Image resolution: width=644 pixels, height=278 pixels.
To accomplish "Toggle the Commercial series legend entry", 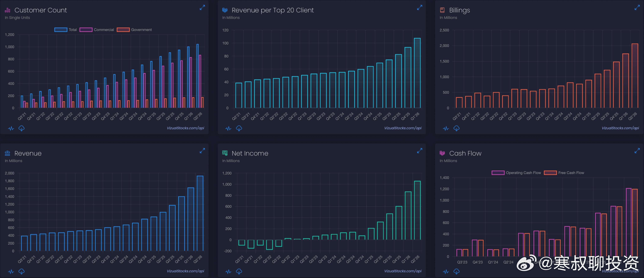I will click(x=97, y=30).
